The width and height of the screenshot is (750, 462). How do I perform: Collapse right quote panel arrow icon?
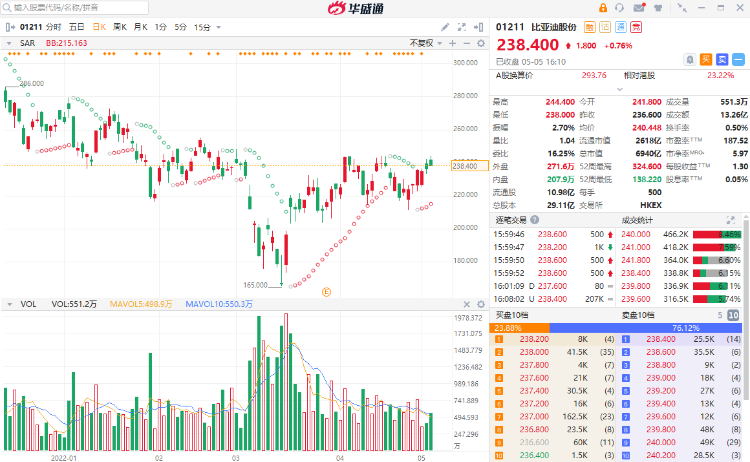point(478,27)
